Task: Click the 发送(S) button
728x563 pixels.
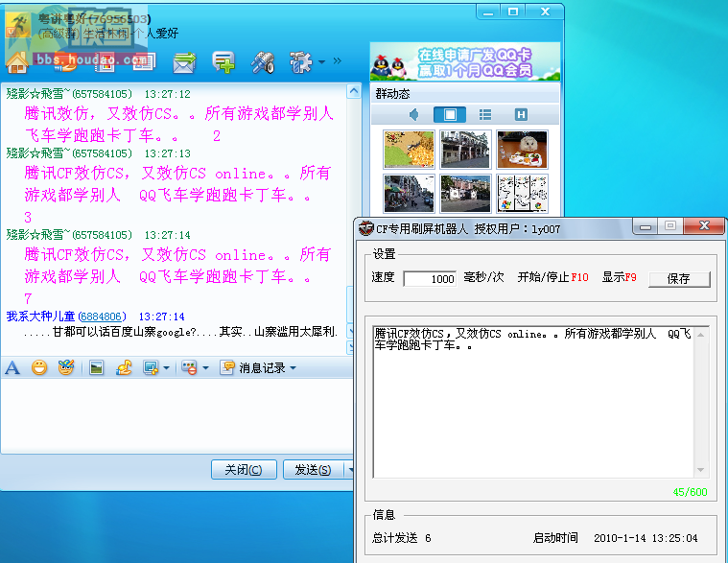Action: point(314,470)
